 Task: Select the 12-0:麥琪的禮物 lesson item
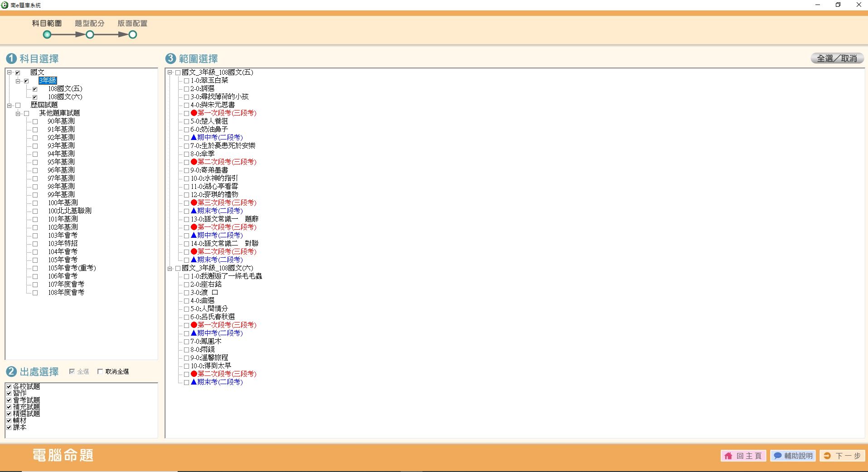(x=214, y=194)
